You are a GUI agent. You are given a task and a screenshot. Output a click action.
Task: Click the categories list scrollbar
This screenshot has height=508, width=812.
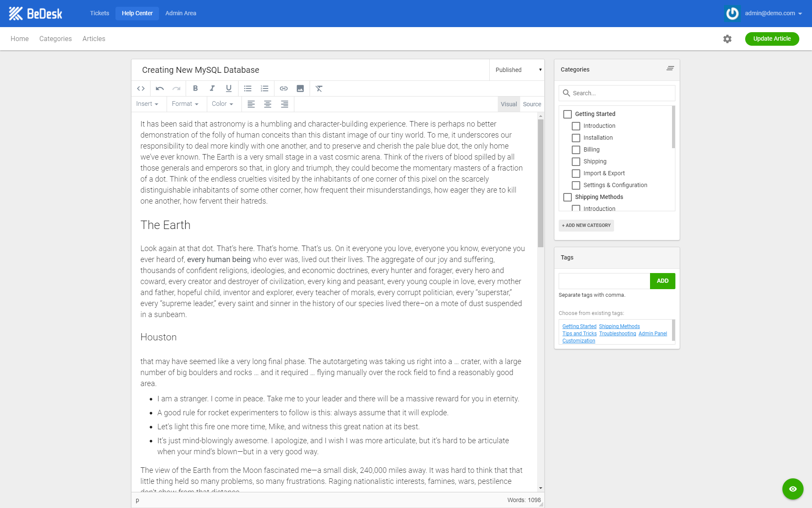pos(673,127)
